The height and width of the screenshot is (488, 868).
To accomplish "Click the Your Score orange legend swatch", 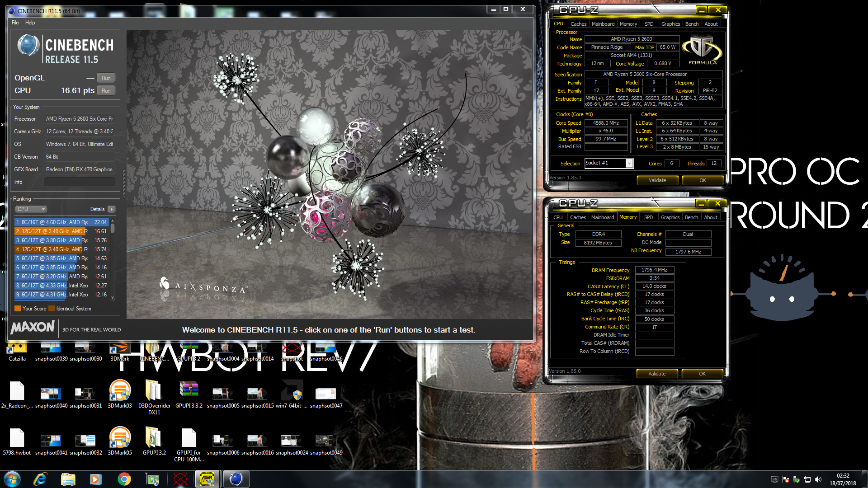I will pyautogui.click(x=18, y=309).
